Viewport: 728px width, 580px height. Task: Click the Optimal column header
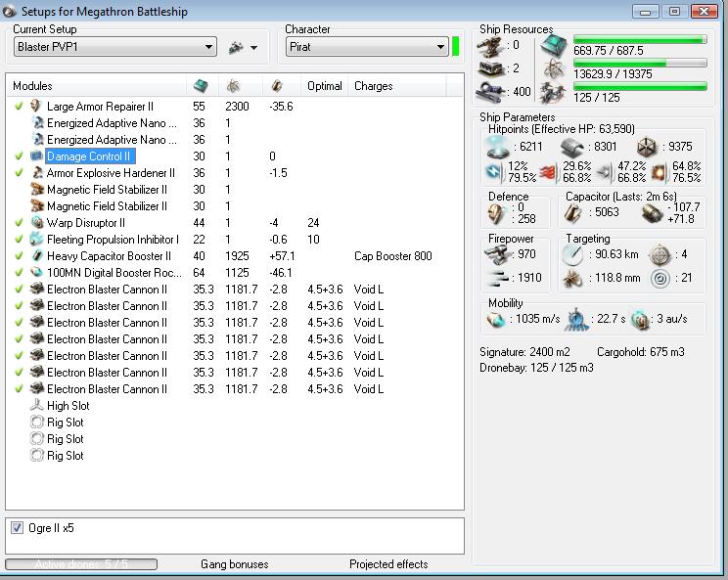click(x=325, y=86)
